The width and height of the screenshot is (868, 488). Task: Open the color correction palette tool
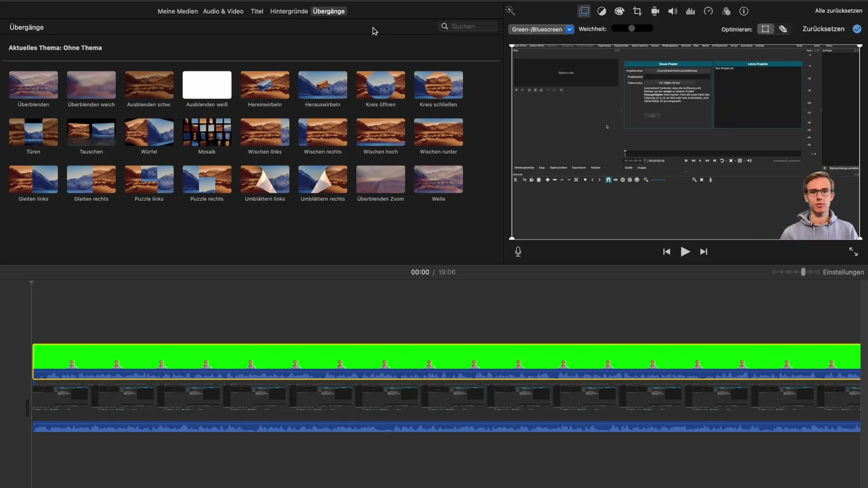pos(619,11)
